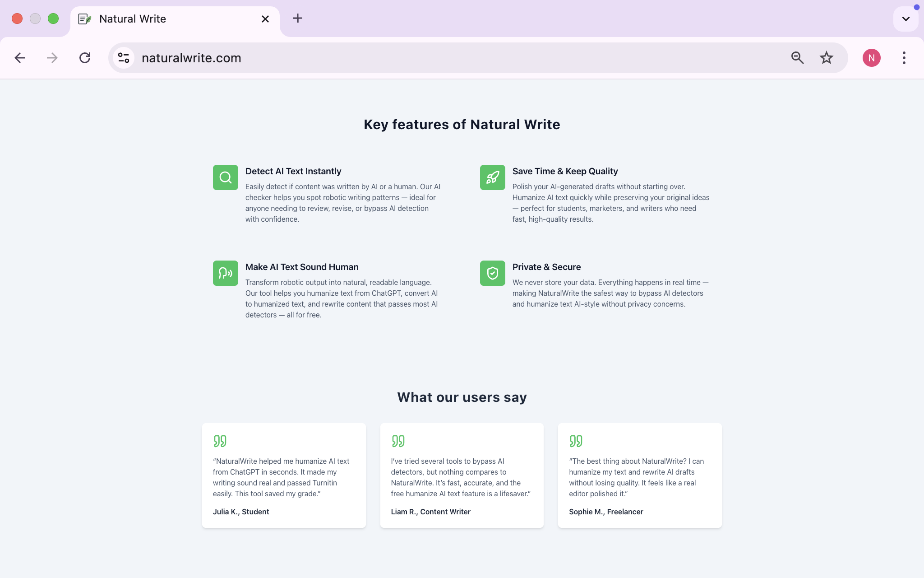
Task: Click the Detect AI Text Instantly heading
Action: click(293, 171)
